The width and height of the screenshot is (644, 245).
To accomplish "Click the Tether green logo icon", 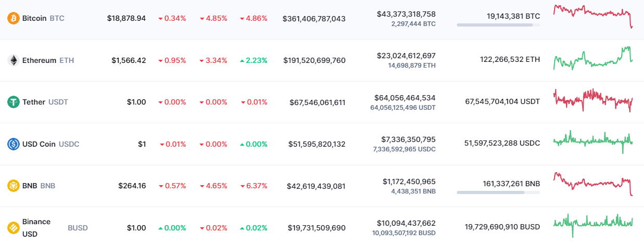I will [13, 102].
